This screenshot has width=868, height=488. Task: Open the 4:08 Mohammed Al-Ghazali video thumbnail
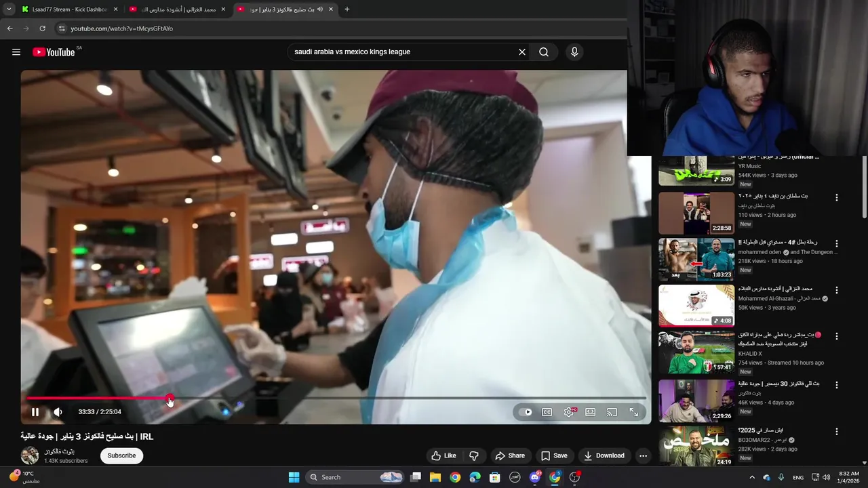(696, 306)
